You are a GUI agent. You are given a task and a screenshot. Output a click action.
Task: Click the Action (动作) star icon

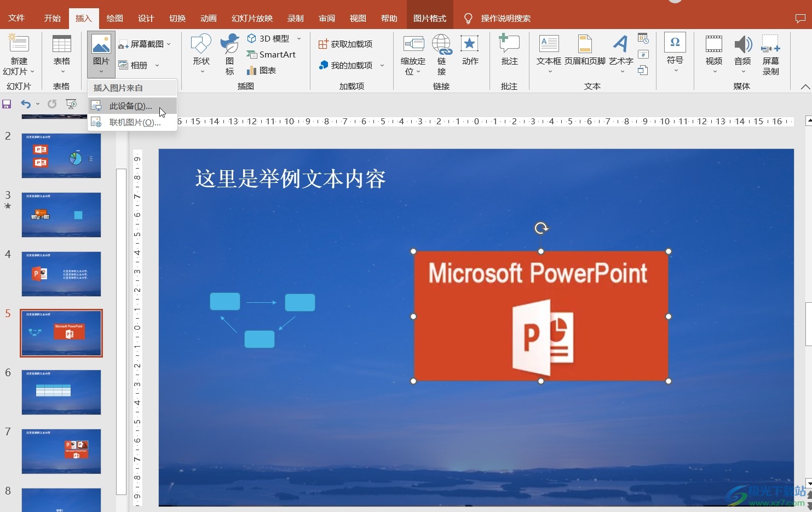click(x=470, y=44)
